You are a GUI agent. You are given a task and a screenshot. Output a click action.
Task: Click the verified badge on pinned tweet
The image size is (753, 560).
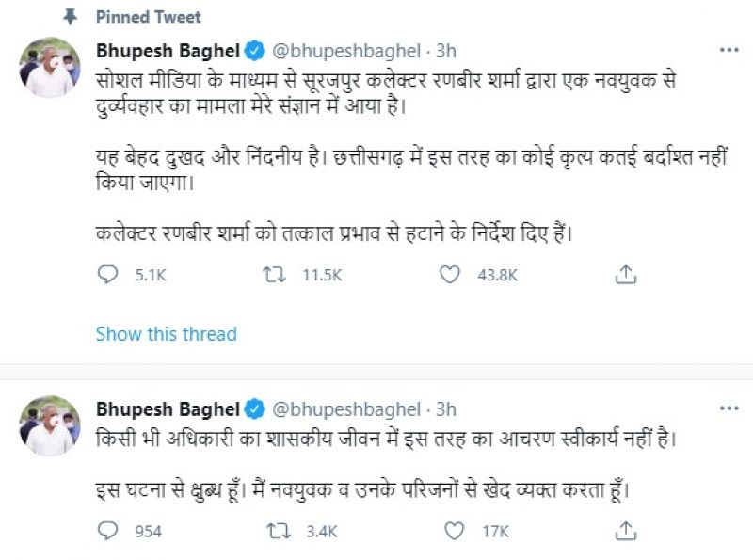254,49
